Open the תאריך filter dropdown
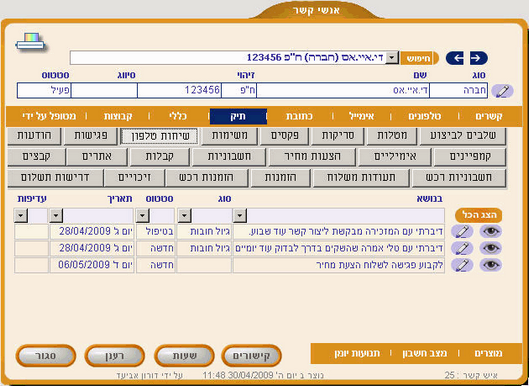This screenshot has width=529, height=386. 56,215
